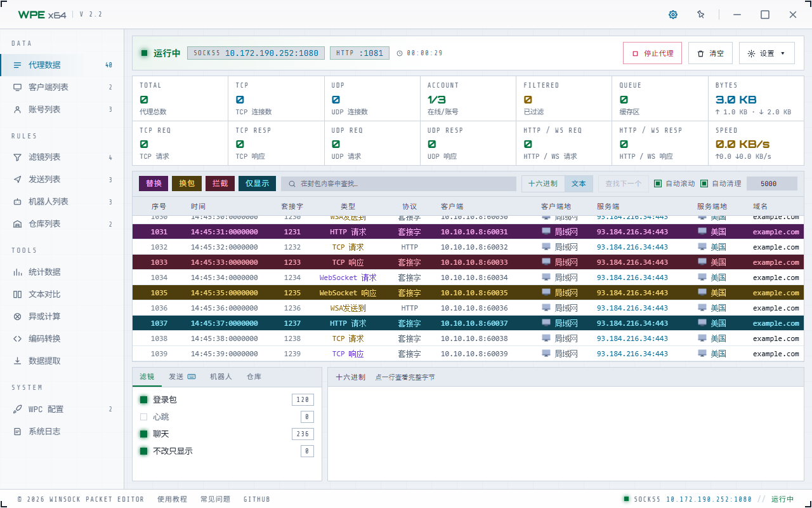812x508 pixels.
Task: Select the teal 仅显示 tag button
Action: coord(257,184)
